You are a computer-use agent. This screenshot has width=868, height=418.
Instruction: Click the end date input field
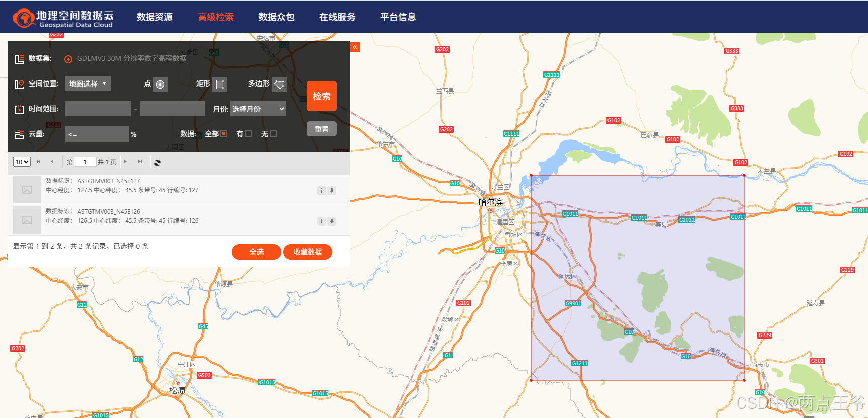pos(172,109)
